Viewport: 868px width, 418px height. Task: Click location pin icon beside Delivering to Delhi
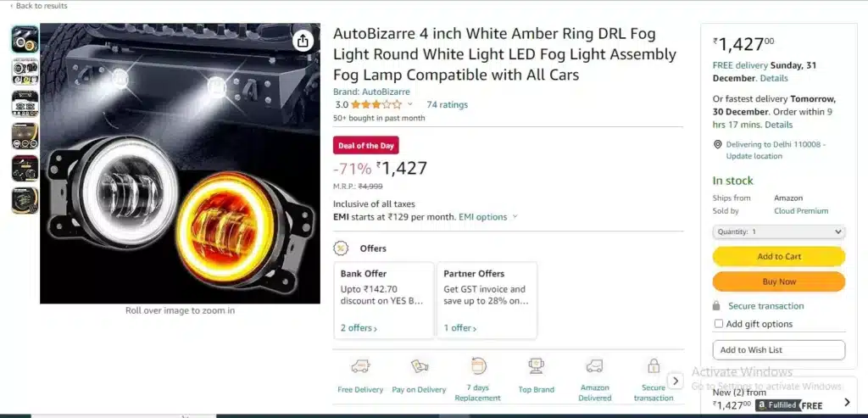pos(717,144)
